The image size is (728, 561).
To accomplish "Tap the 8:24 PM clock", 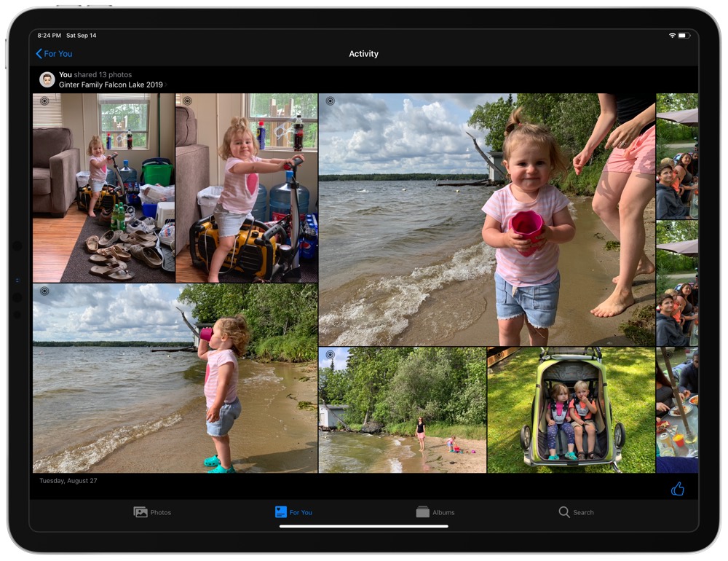I will tap(50, 35).
